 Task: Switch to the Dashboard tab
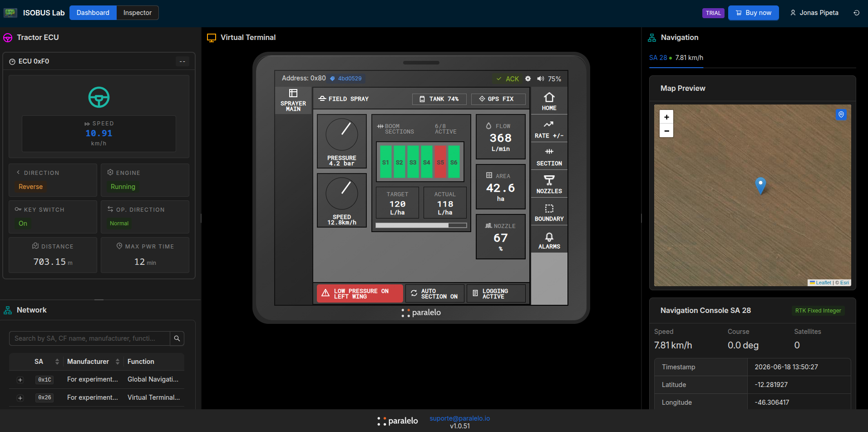93,13
